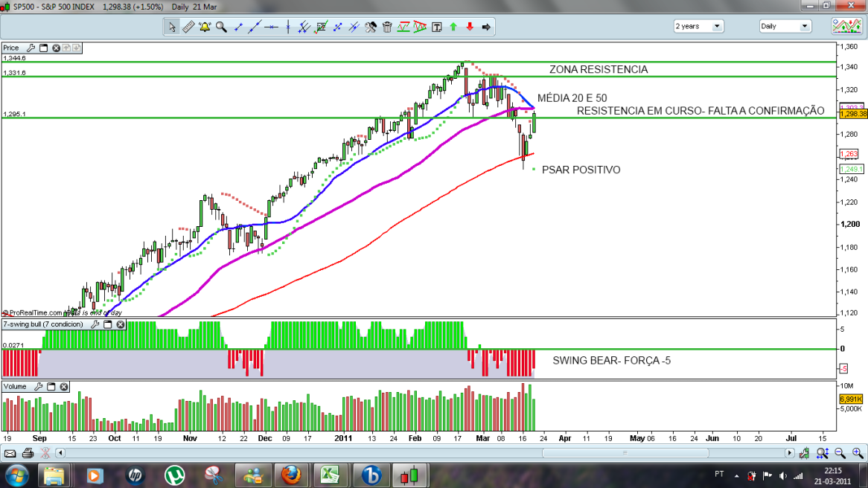Image resolution: width=868 pixels, height=488 pixels.
Task: Print the chart with printer icon
Action: coord(28,454)
